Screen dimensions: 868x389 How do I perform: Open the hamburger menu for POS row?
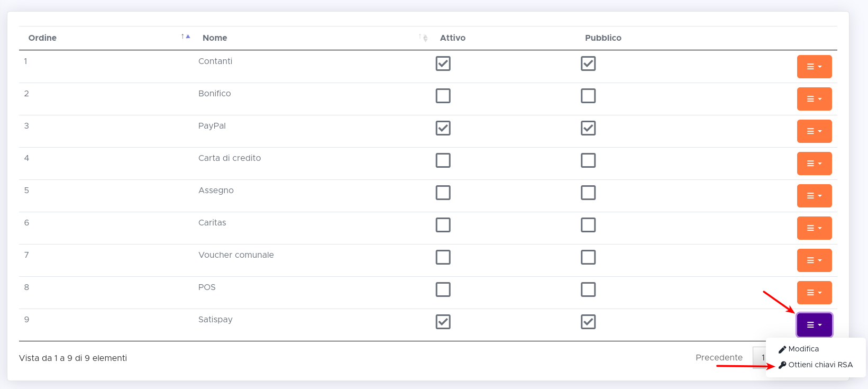(x=814, y=293)
